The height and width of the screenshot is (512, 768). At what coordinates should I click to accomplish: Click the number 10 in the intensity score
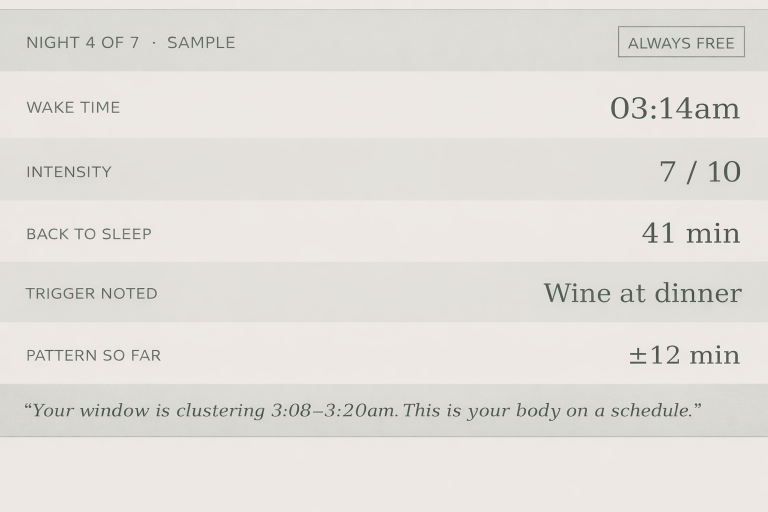coord(723,172)
